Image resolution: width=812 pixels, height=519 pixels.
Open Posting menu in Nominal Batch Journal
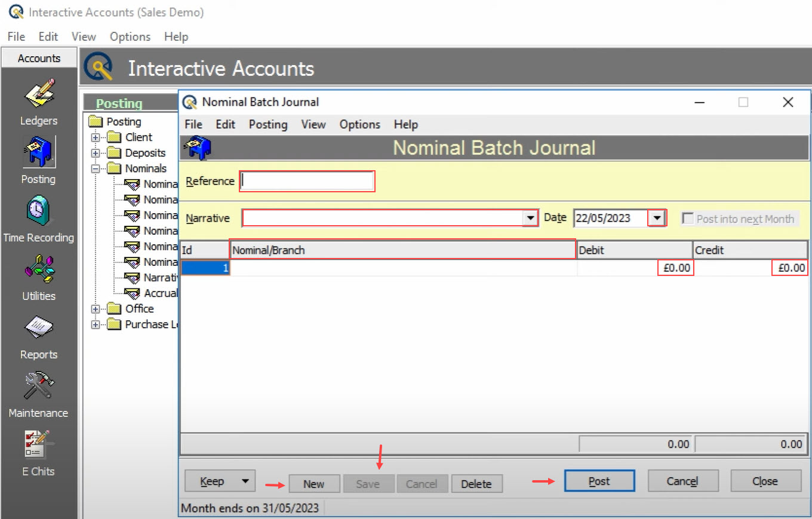268,124
